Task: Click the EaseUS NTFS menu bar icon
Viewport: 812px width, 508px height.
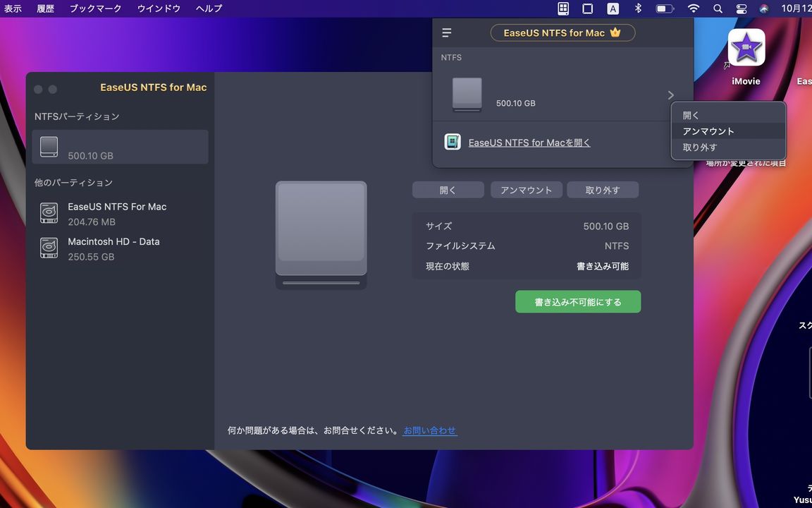Action: (563, 8)
